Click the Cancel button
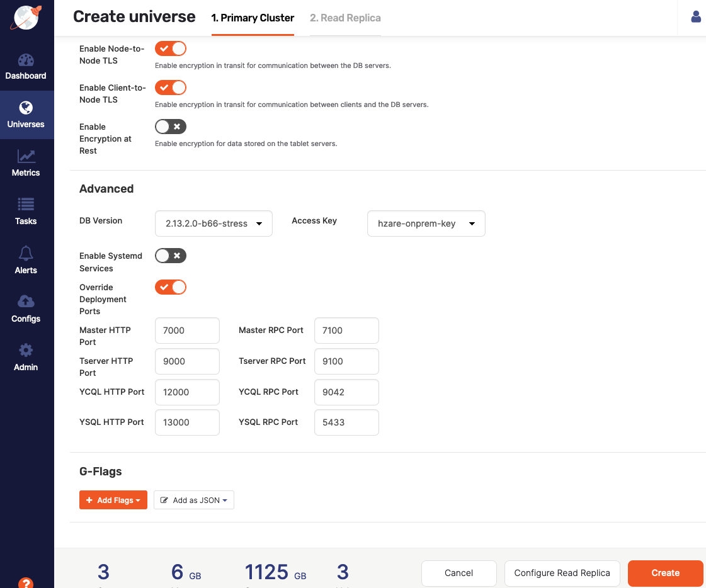706x588 pixels. 458,573
